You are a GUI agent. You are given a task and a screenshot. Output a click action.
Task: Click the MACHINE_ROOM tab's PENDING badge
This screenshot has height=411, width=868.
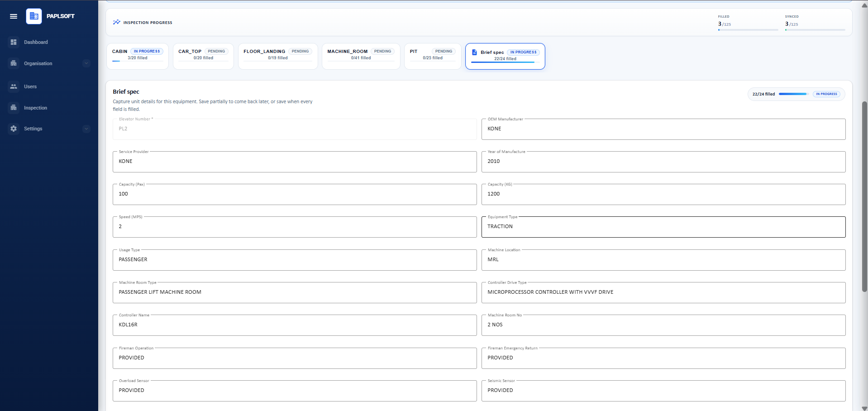[382, 51]
